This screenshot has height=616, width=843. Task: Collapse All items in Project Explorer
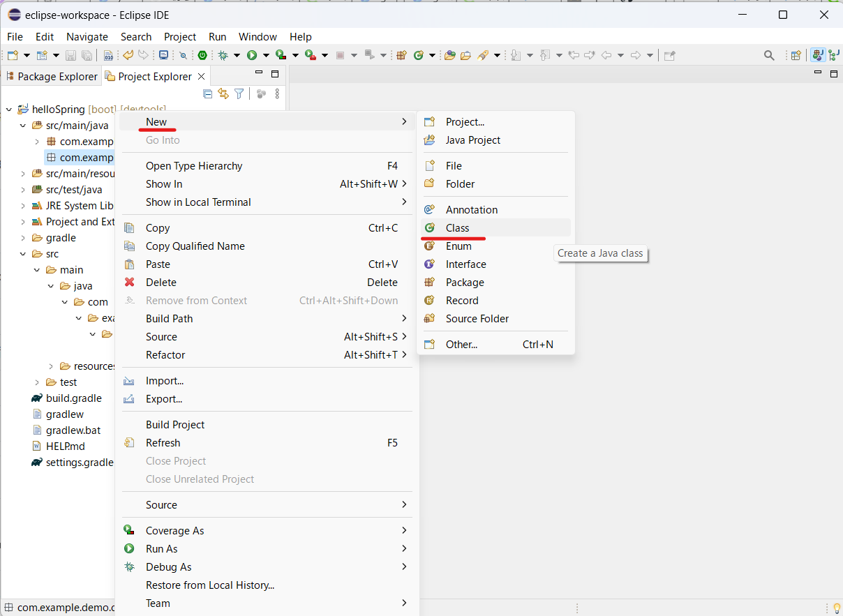coord(208,93)
